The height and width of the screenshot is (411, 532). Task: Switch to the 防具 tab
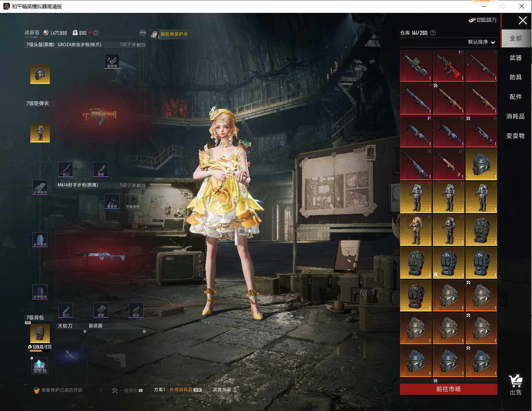coord(515,77)
